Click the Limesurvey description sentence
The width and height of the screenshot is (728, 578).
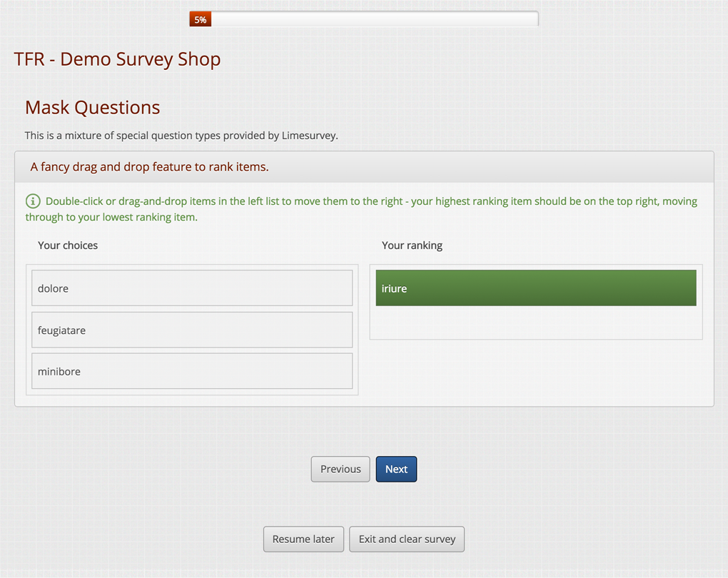pos(181,136)
